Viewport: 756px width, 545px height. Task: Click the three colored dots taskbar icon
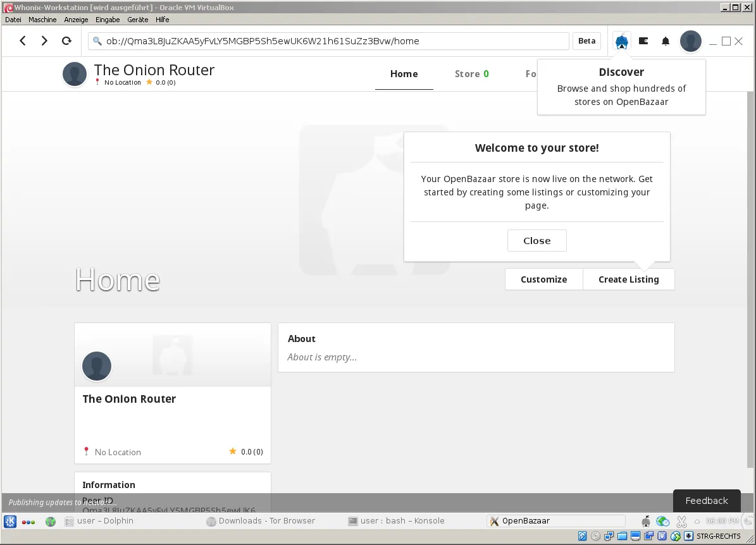[28, 522]
